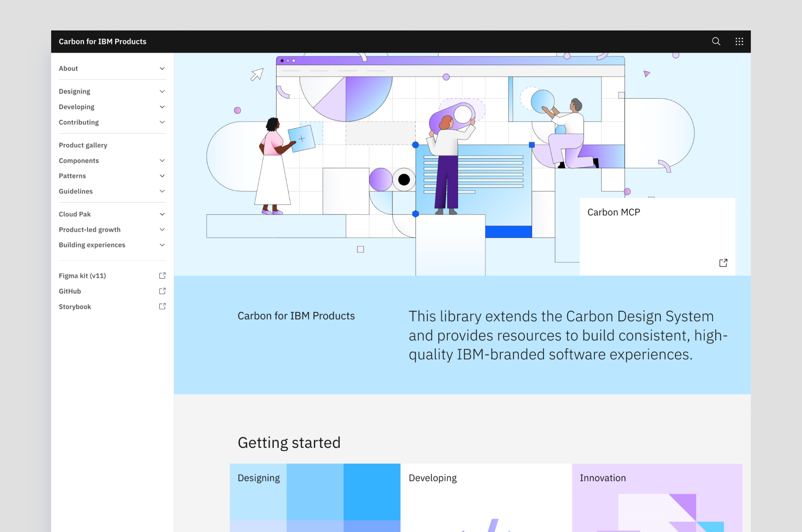Click the Storybook external link icon
This screenshot has height=532, width=802.
click(x=162, y=306)
